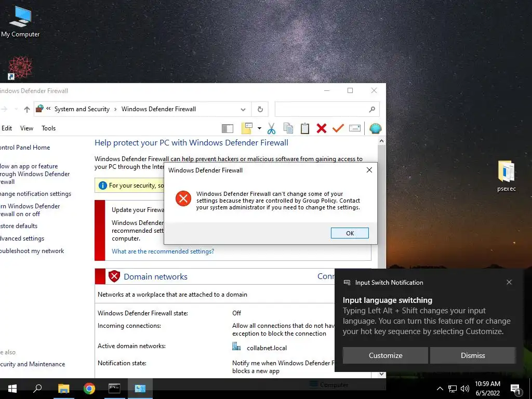532x399 pixels.
Task: Close the Windows Defender Firewall error dialog
Action: point(369,170)
